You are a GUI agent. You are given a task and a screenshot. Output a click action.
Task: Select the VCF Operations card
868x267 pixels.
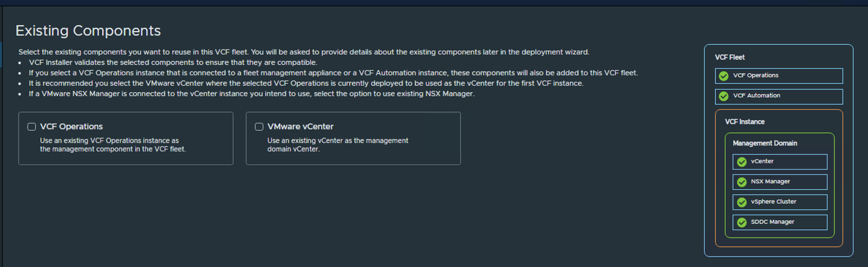pyautogui.click(x=126, y=138)
